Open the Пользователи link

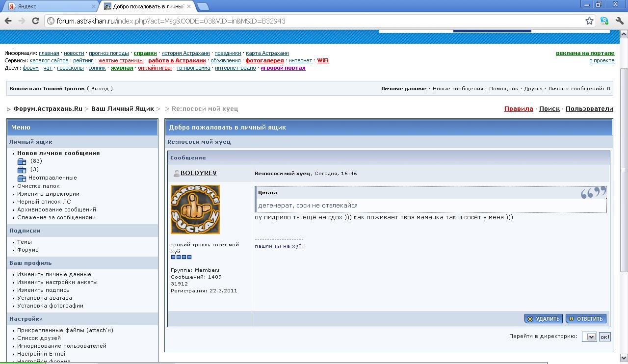click(589, 109)
